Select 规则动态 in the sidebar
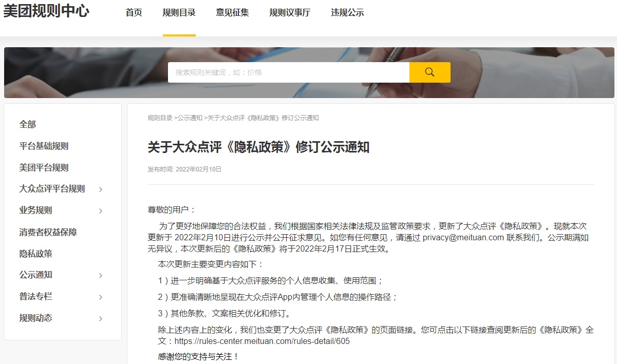The image size is (617, 364). click(x=36, y=318)
